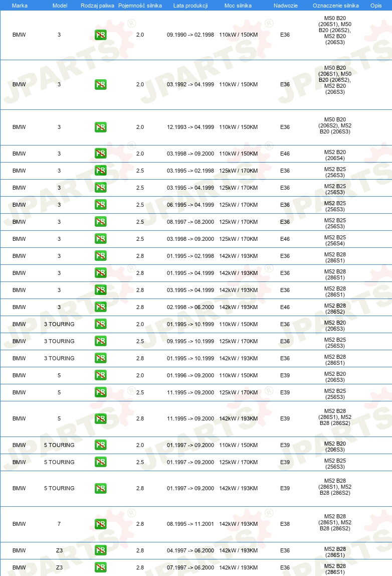Click engine code M52 B28 (286S2) in E46 row

point(335,309)
